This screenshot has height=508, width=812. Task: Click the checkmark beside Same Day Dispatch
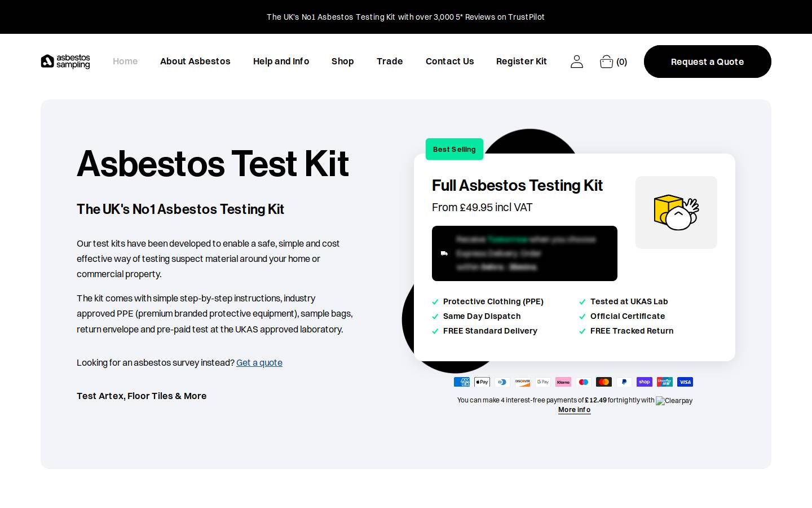tap(435, 317)
